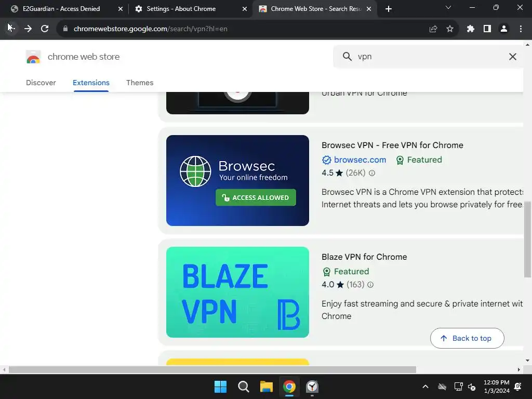Open the Browsec VPN thumbnail image

tap(237, 180)
